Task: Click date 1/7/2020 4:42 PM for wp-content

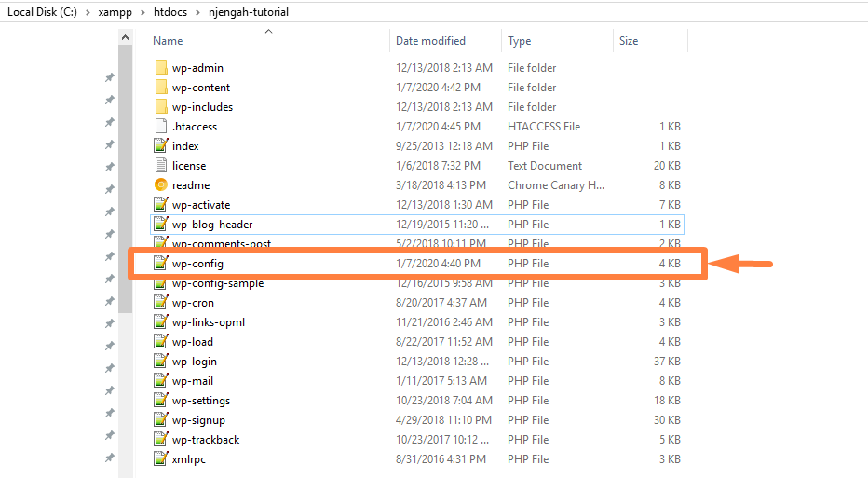Action: 438,88
